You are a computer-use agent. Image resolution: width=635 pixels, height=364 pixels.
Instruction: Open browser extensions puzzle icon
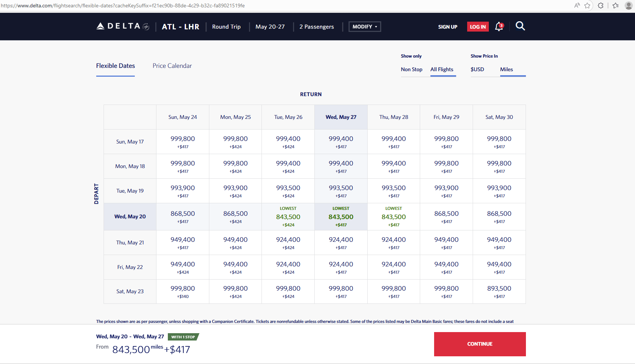coord(601,6)
